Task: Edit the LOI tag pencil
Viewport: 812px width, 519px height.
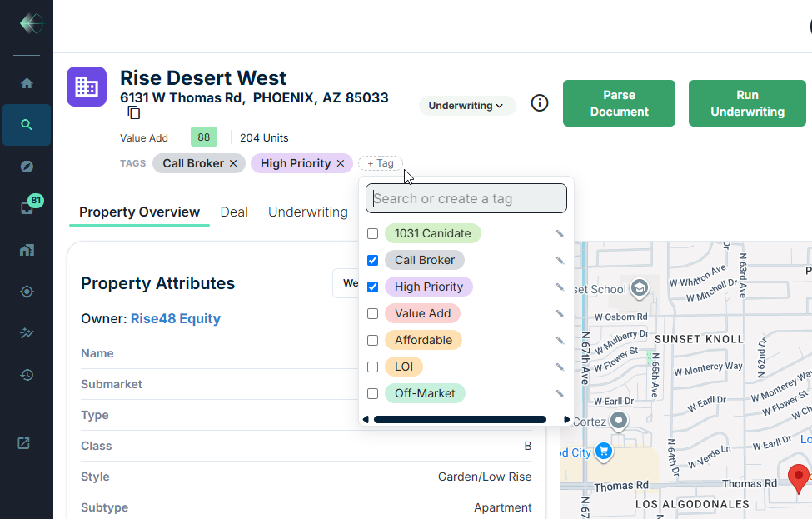Action: coord(560,367)
